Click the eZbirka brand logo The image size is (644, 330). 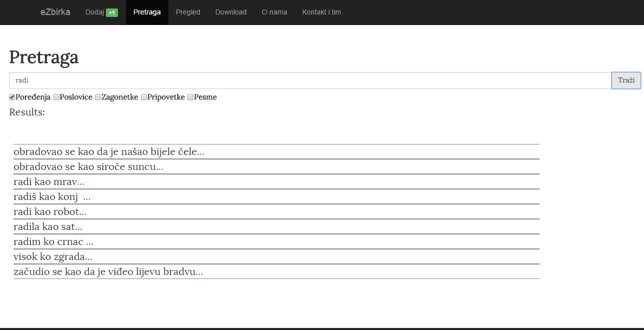(x=55, y=12)
